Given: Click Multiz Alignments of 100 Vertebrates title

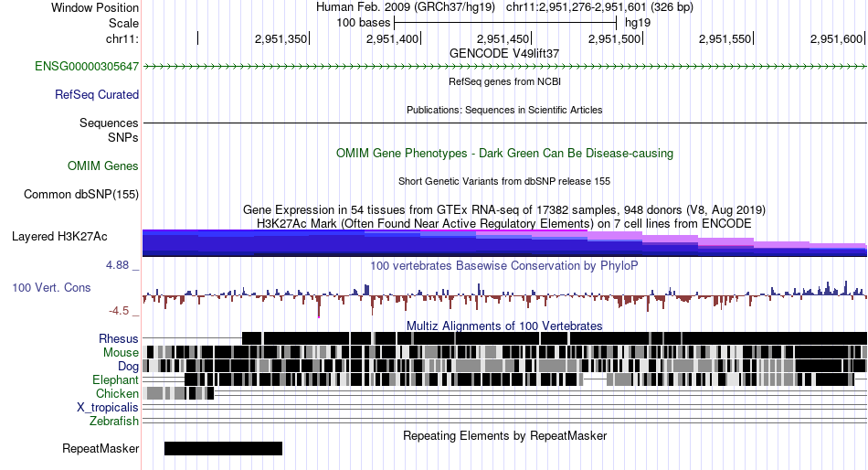Looking at the screenshot, I should (504, 326).
